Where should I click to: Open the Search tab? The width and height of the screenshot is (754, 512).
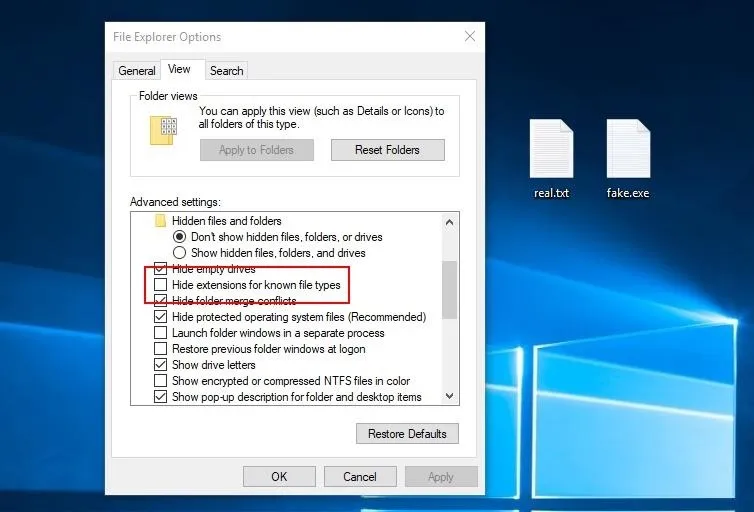coord(226,71)
